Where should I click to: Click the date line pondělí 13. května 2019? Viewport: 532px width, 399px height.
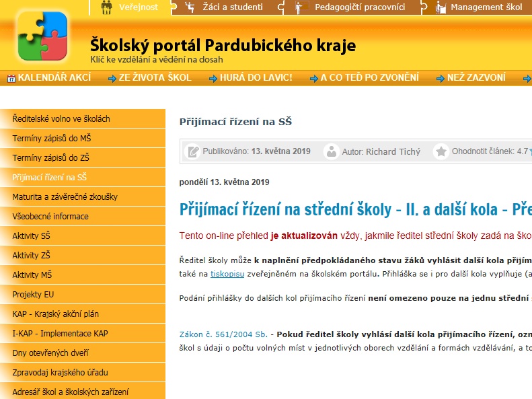coord(224,182)
